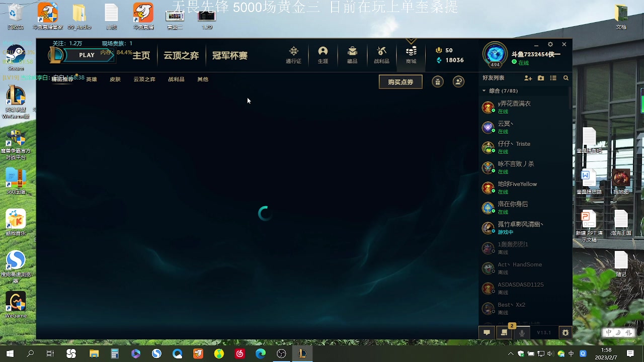This screenshot has height=362, width=644.
Task: Open the 斗鱼直播管家 desktop shortcut
Action: click(x=47, y=17)
